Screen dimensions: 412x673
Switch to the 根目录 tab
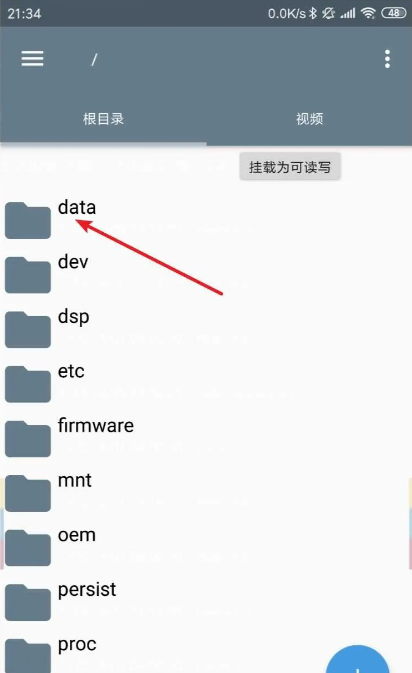pyautogui.click(x=103, y=119)
